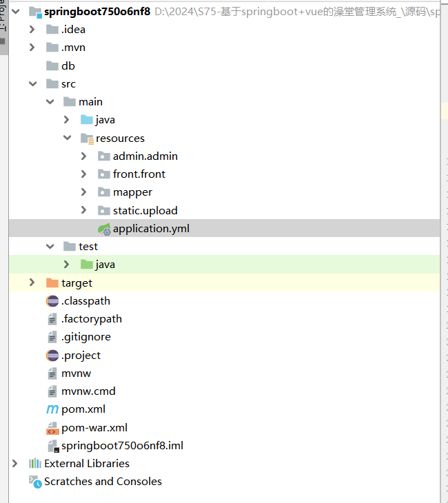The width and height of the screenshot is (448, 503).
Task: Collapse the src folder
Action: 32,84
